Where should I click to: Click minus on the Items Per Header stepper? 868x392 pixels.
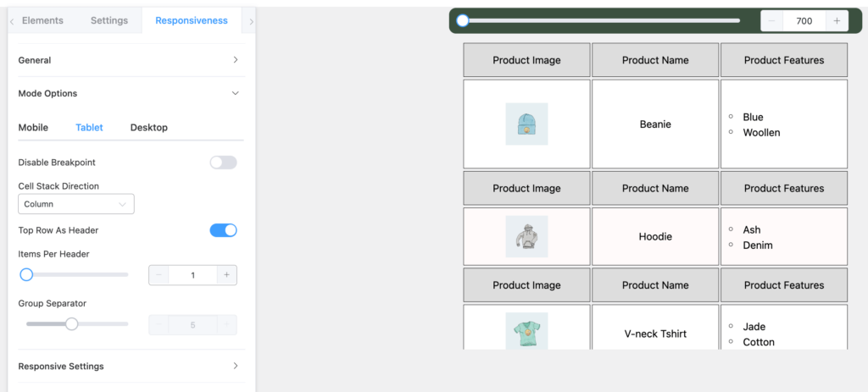(x=159, y=275)
